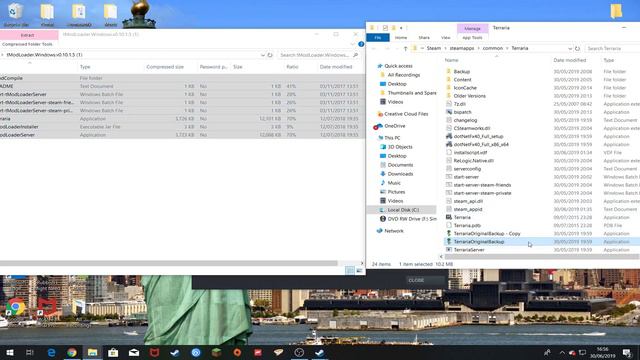Open the Mail app from the taskbar
Image resolution: width=640 pixels, height=360 pixels.
134,353
